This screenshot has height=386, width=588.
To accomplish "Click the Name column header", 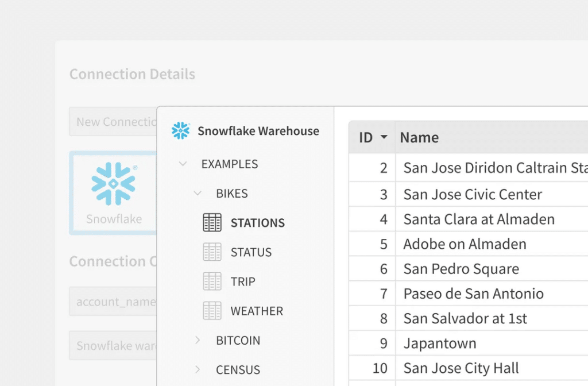I will (492, 137).
